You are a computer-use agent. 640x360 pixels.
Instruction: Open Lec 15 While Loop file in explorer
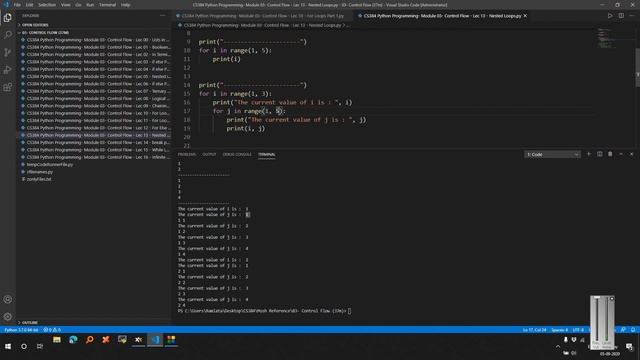coord(95,150)
